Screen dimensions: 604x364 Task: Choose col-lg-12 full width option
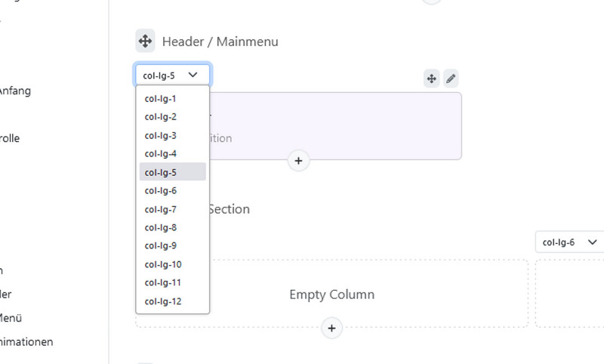tap(173, 301)
